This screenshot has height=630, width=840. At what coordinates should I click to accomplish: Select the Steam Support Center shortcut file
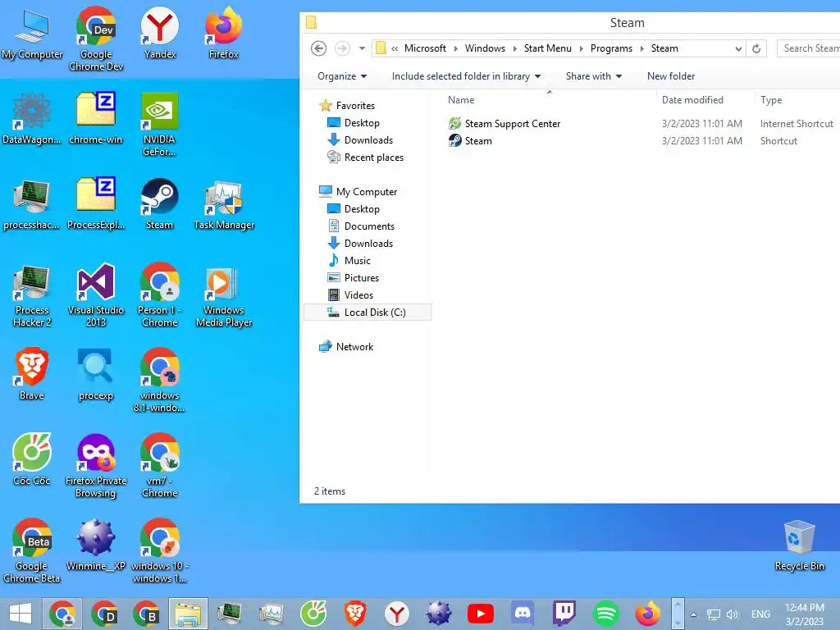point(504,124)
